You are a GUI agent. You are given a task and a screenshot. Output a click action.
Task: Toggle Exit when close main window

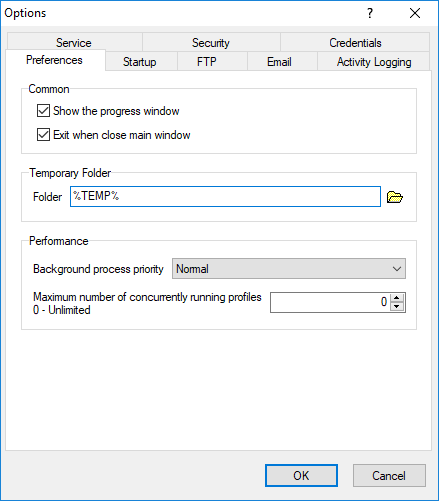pos(43,135)
